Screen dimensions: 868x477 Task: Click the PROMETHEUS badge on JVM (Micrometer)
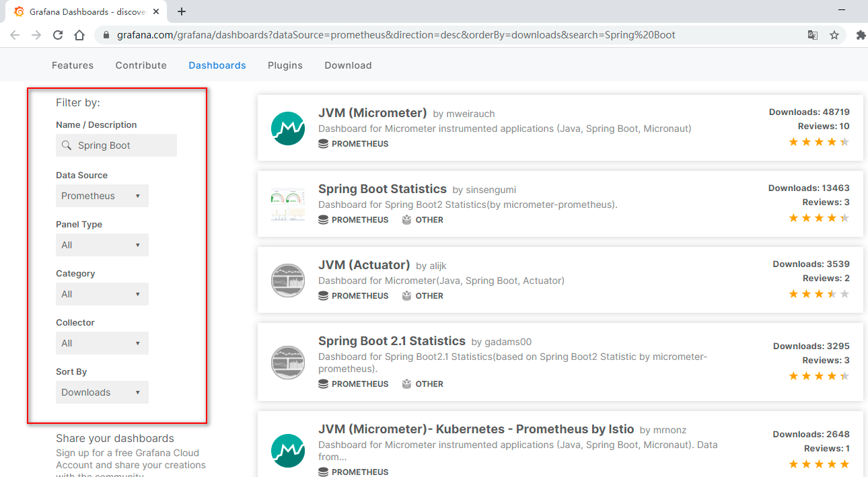point(353,143)
